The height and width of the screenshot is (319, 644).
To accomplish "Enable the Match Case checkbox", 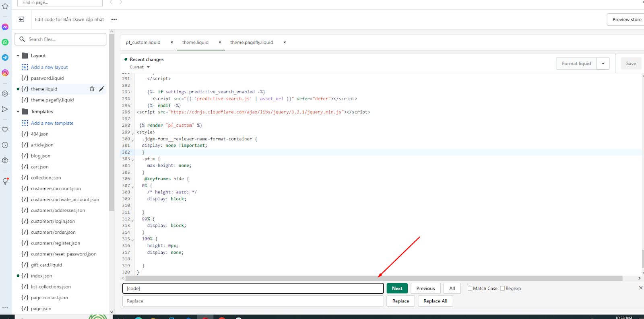I will [x=470, y=288].
